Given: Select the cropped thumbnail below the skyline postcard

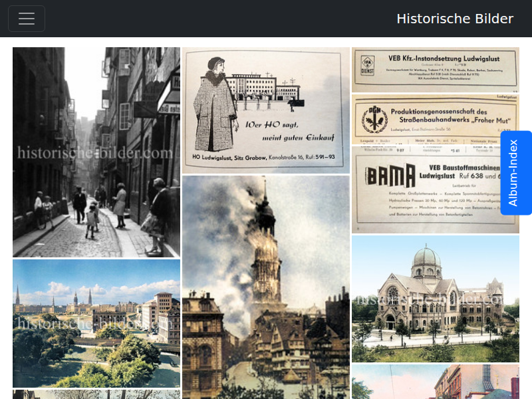Looking at the screenshot, I should coord(96,394).
